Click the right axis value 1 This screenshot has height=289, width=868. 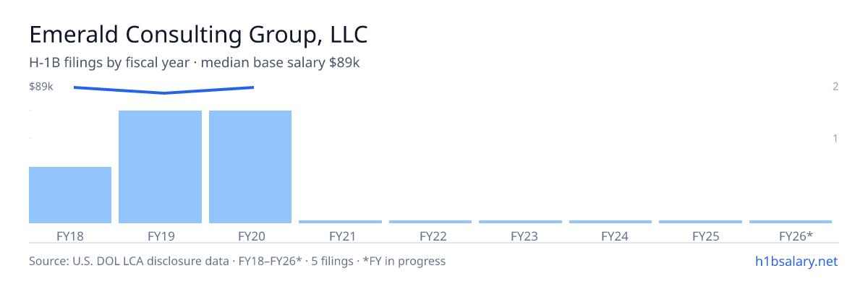pyautogui.click(x=835, y=138)
